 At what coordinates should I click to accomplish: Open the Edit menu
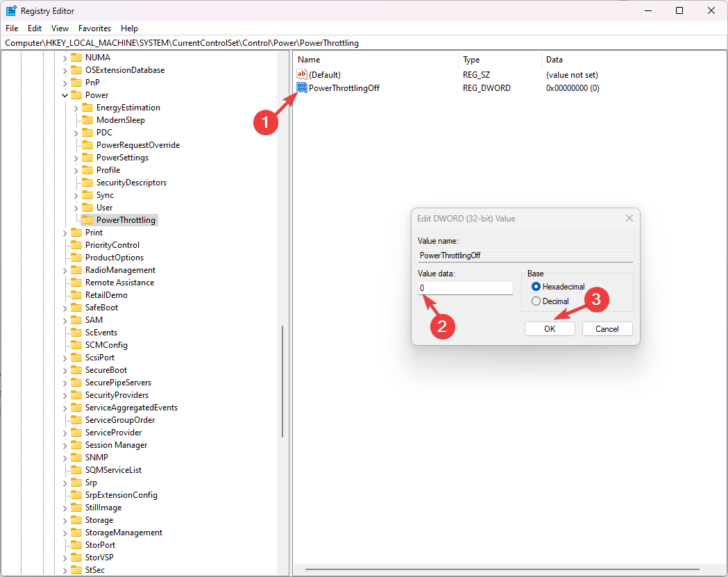pos(35,28)
